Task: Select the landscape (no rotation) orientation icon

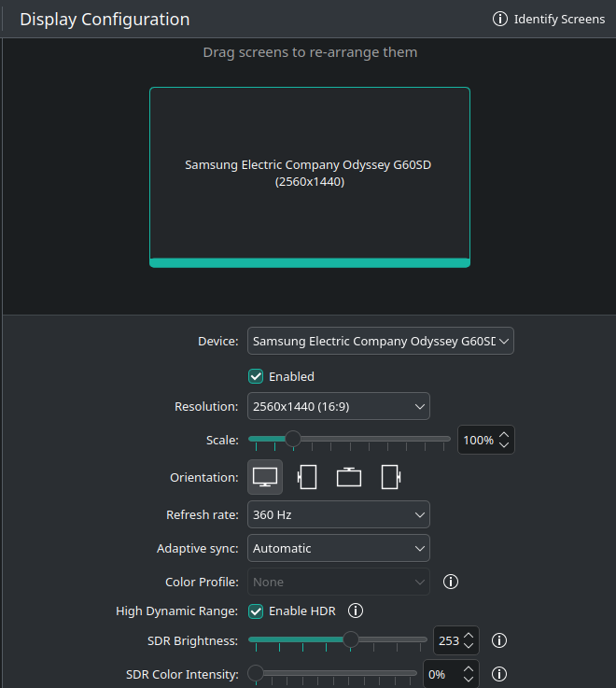Action: [265, 477]
